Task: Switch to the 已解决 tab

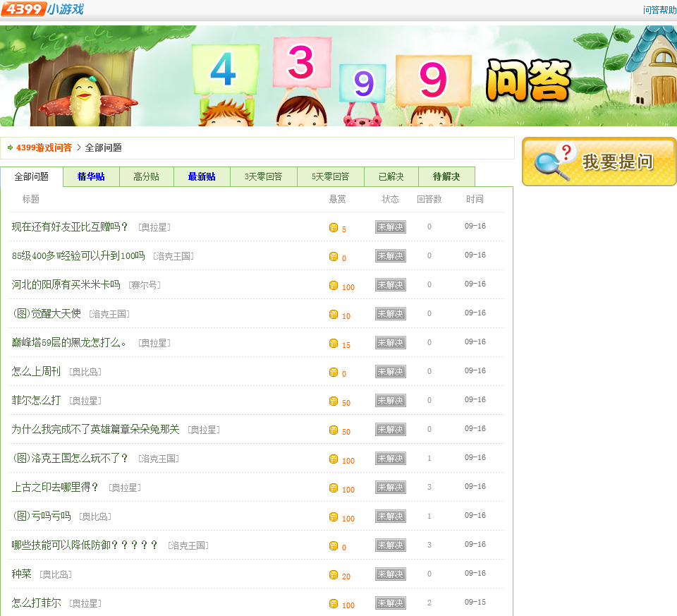Action: pyautogui.click(x=391, y=176)
